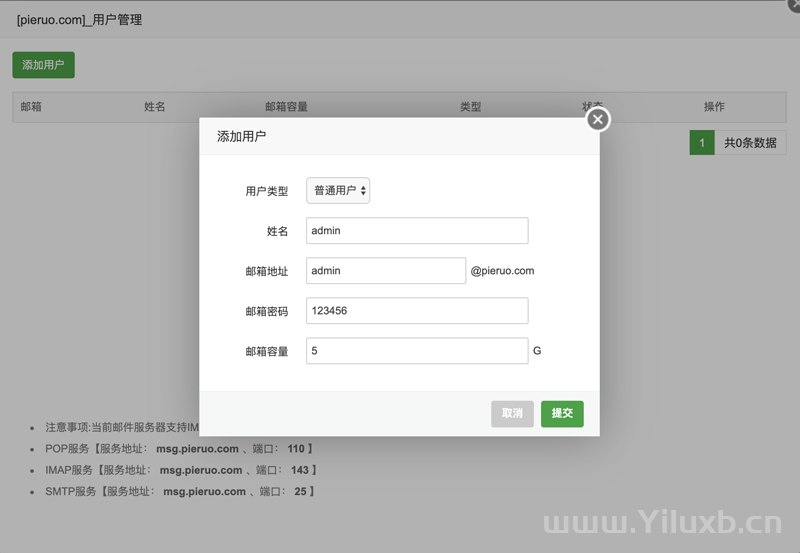Click the POP服务 address msg.pieruo.com
800x553 pixels.
point(197,449)
